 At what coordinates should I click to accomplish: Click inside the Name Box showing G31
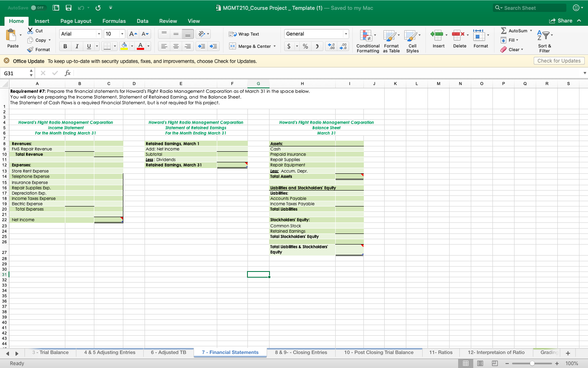(14, 73)
